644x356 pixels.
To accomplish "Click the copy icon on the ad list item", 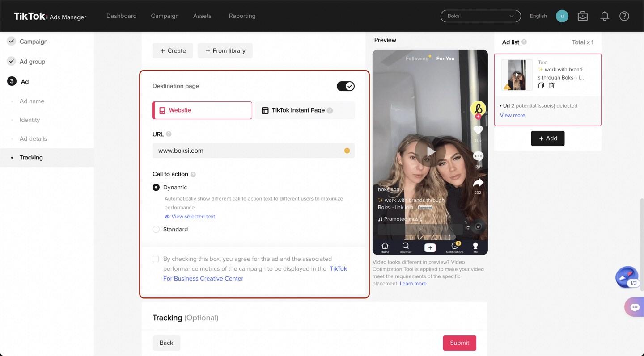I will pyautogui.click(x=541, y=85).
